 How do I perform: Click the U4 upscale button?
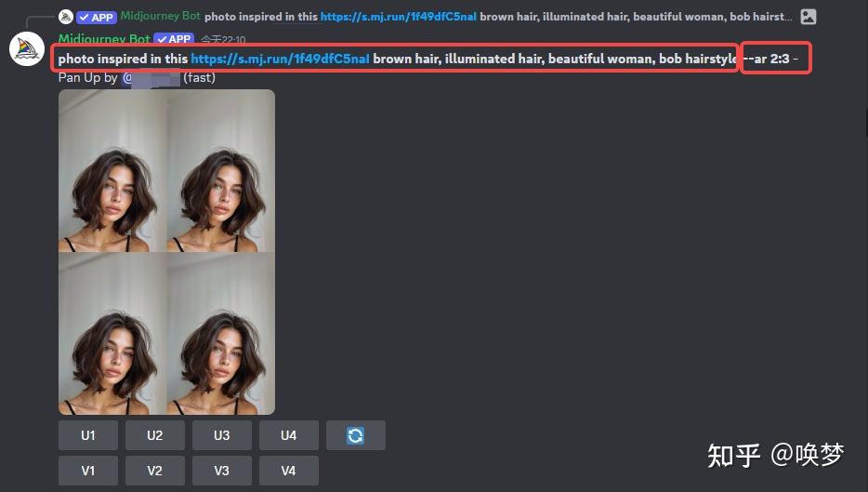[288, 435]
